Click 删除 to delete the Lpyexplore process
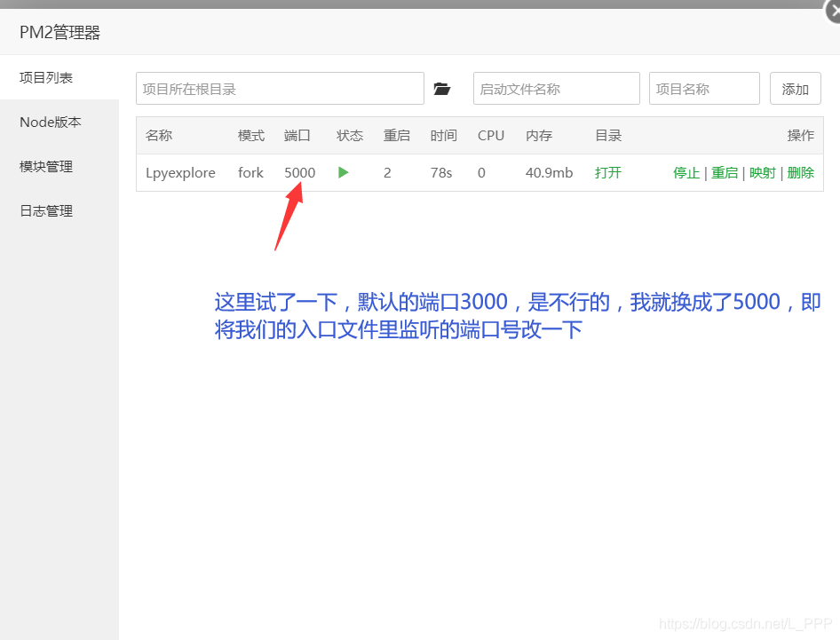840x640 pixels. tap(800, 173)
